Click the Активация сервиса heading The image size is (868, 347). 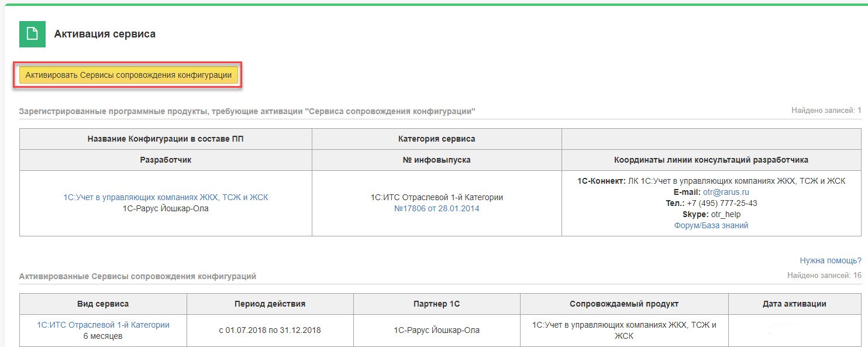(105, 34)
